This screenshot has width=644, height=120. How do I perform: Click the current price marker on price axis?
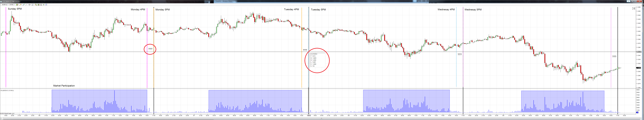[638, 68]
